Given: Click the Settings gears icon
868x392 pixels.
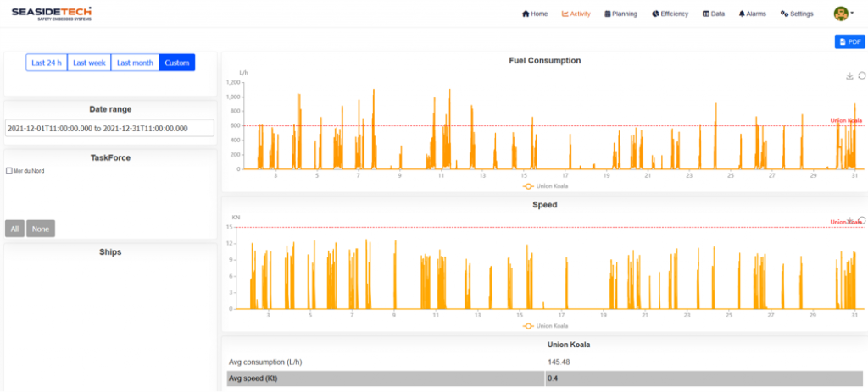Looking at the screenshot, I should point(784,14).
